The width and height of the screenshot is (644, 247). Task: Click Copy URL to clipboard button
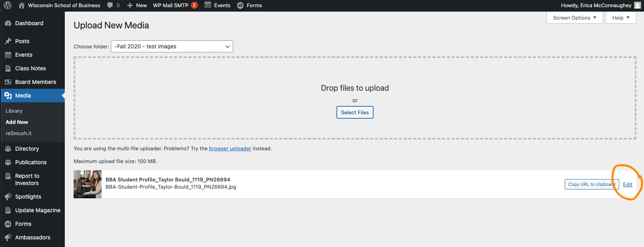click(591, 184)
